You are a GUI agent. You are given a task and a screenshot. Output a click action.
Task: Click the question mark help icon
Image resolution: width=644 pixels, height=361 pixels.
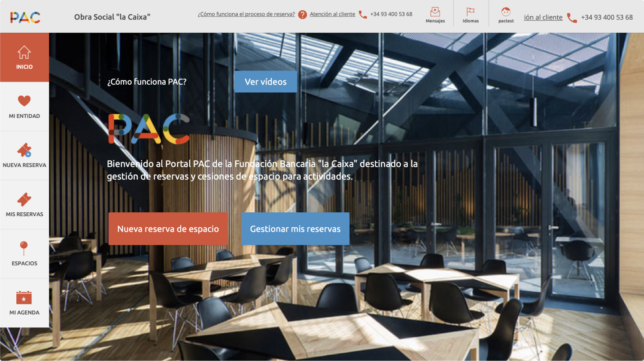[303, 14]
